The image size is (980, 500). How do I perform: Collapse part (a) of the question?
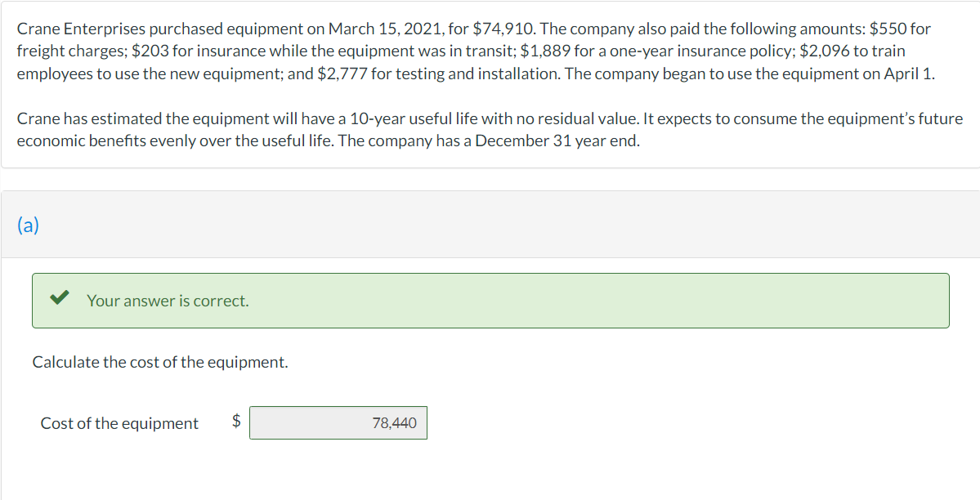pos(27,225)
